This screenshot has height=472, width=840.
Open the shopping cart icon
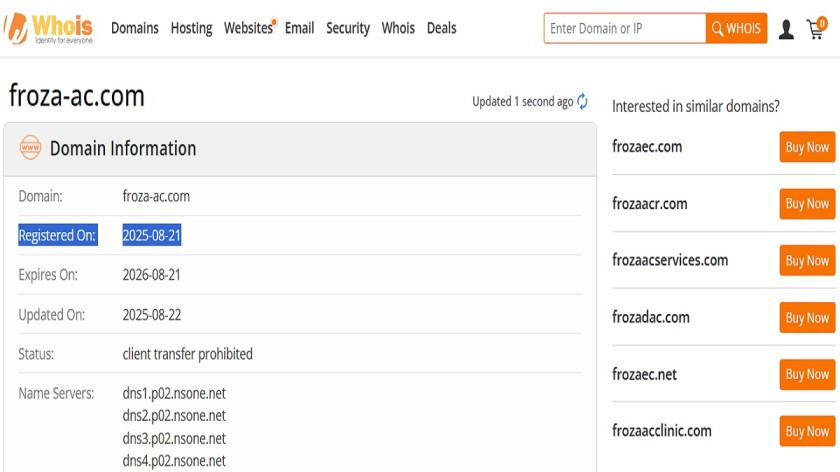point(816,28)
